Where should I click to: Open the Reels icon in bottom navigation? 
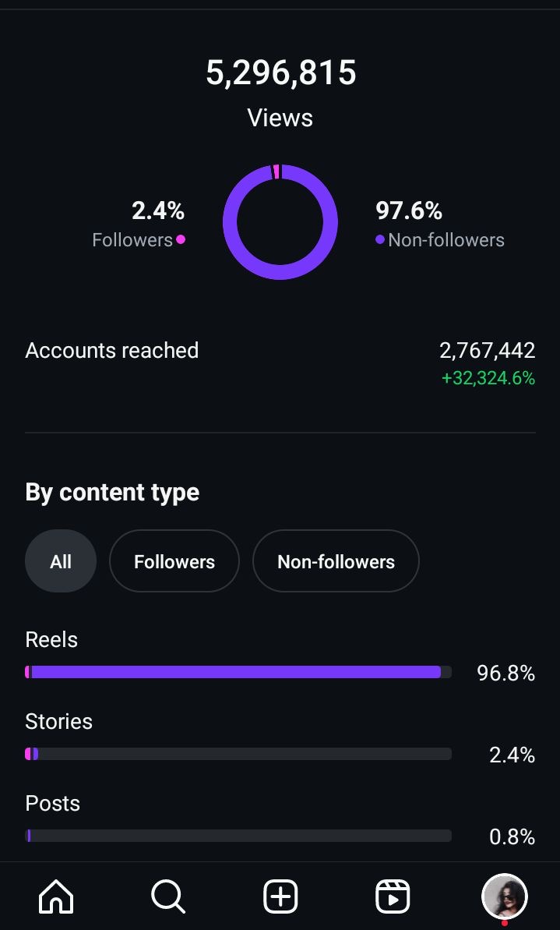[393, 896]
